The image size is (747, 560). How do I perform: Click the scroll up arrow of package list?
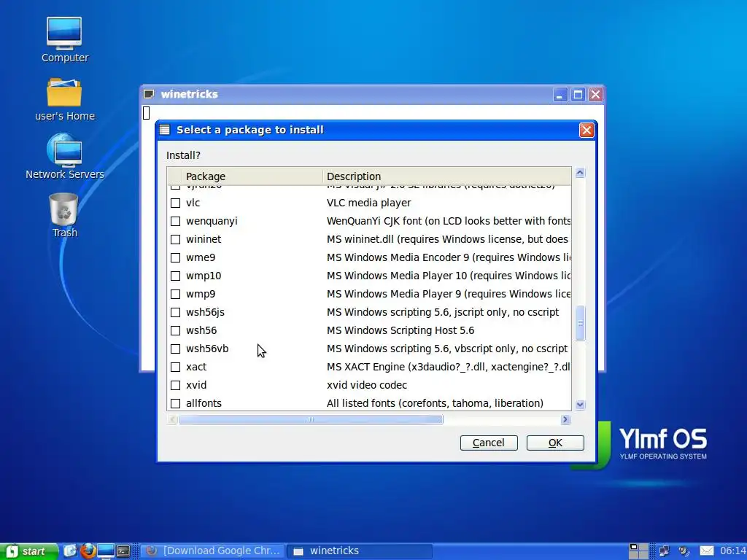point(580,173)
